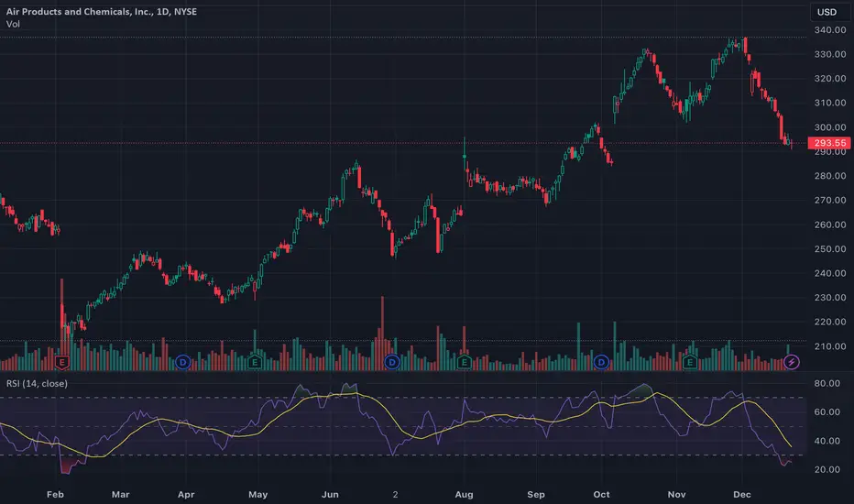This screenshot has width=854, height=504.
Task: Click the Oct label on time axis
Action: pos(601,495)
